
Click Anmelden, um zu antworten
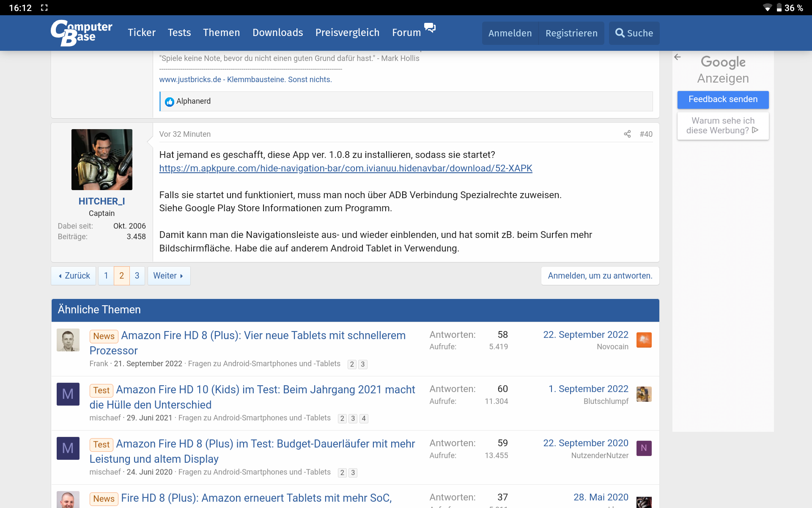click(x=600, y=276)
